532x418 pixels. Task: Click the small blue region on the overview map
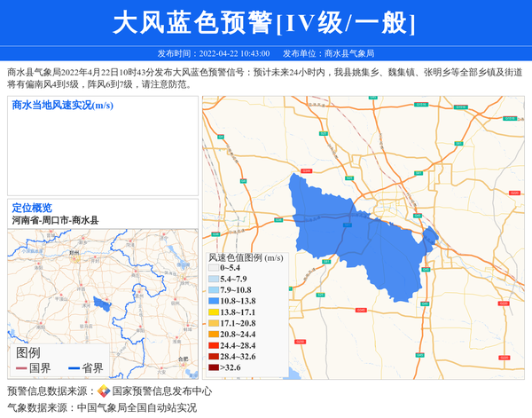(x=103, y=304)
